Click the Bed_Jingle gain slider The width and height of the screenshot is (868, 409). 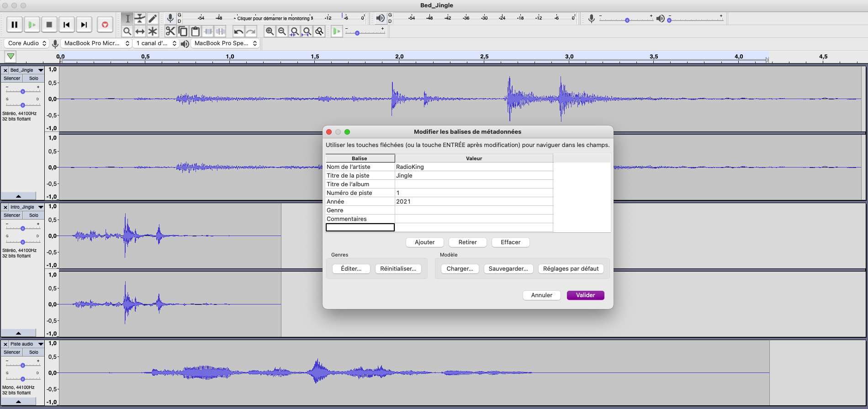(x=22, y=91)
